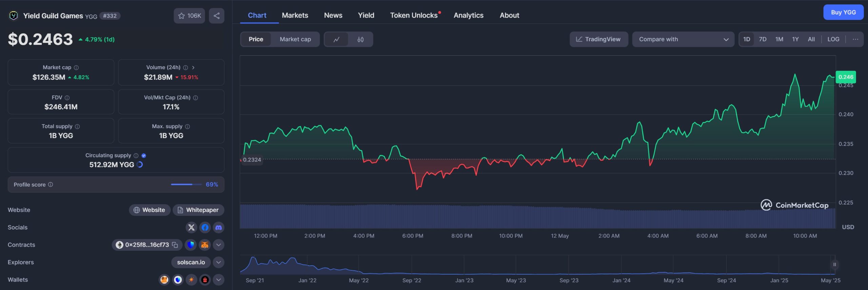The width and height of the screenshot is (868, 290).
Task: Open the red-and-black wallet icon in Wallets
Action: pos(205,280)
